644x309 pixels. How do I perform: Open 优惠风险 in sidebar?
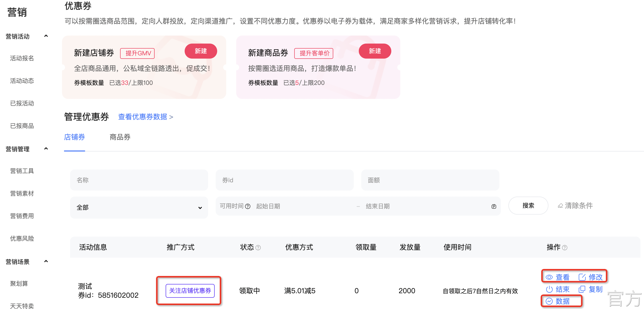coord(22,239)
